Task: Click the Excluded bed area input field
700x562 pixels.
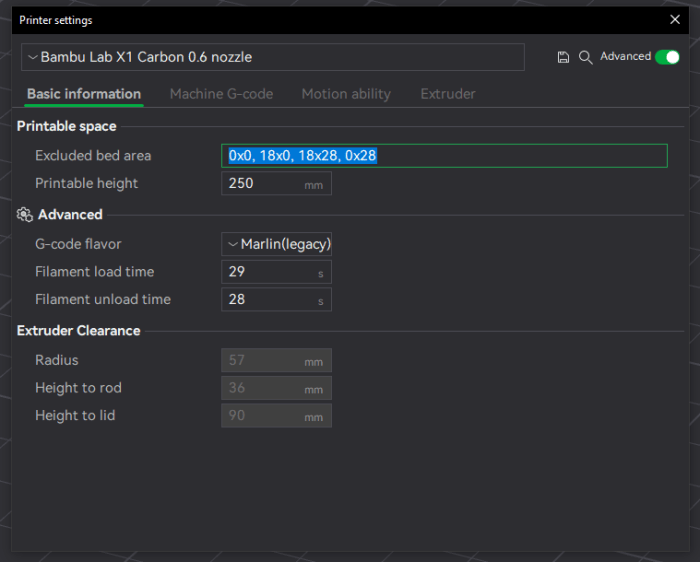Action: [444, 156]
